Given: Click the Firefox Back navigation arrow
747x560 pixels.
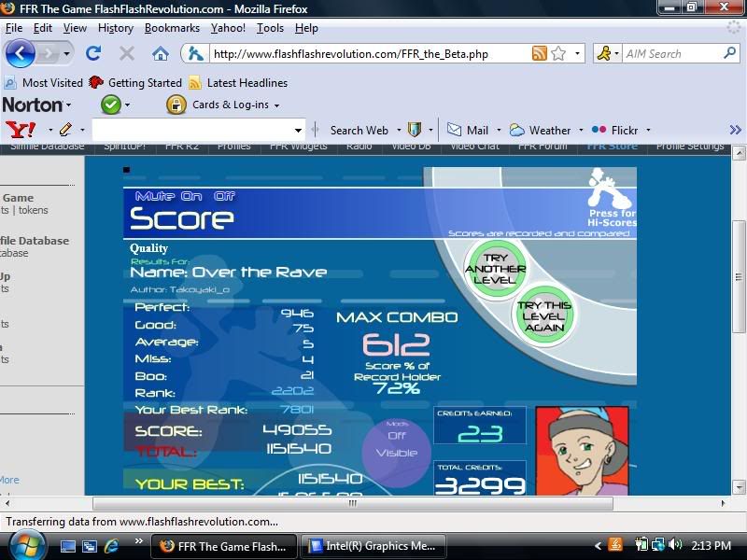Looking at the screenshot, I should [x=19, y=53].
